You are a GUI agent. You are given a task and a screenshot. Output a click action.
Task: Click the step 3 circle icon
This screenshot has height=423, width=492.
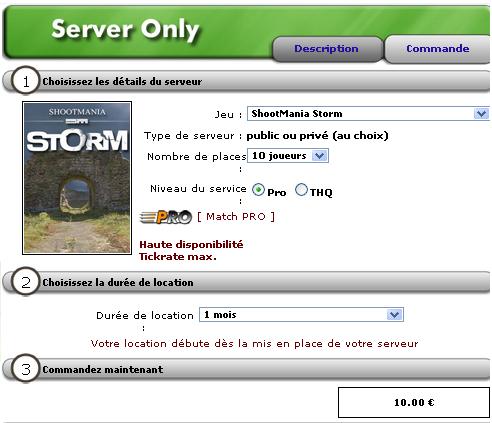(x=26, y=369)
